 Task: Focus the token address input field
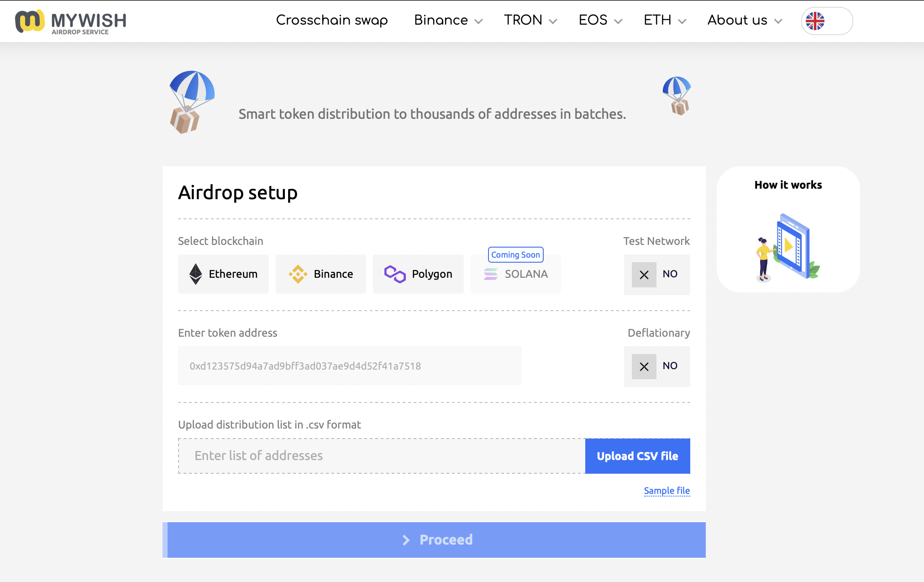click(350, 366)
